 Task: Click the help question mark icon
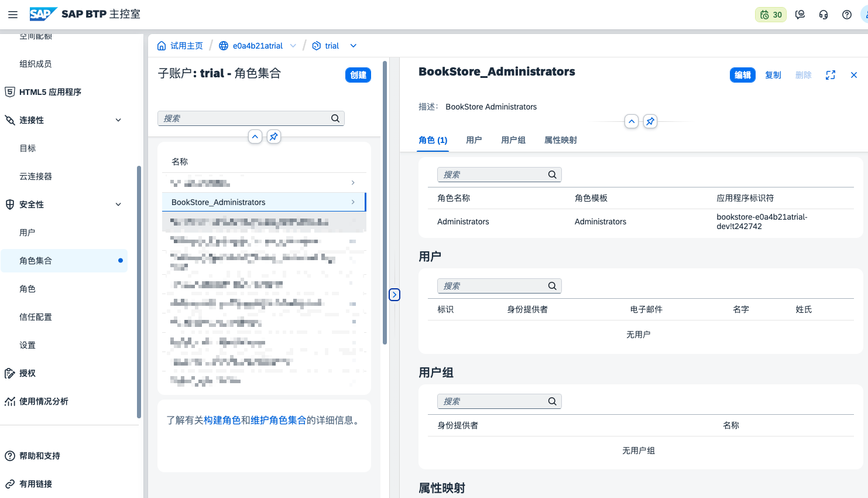click(847, 15)
